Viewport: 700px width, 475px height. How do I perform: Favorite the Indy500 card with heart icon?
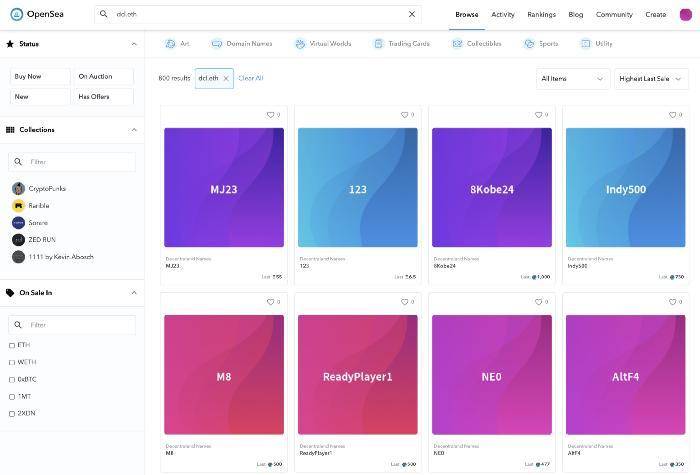[x=672, y=115]
